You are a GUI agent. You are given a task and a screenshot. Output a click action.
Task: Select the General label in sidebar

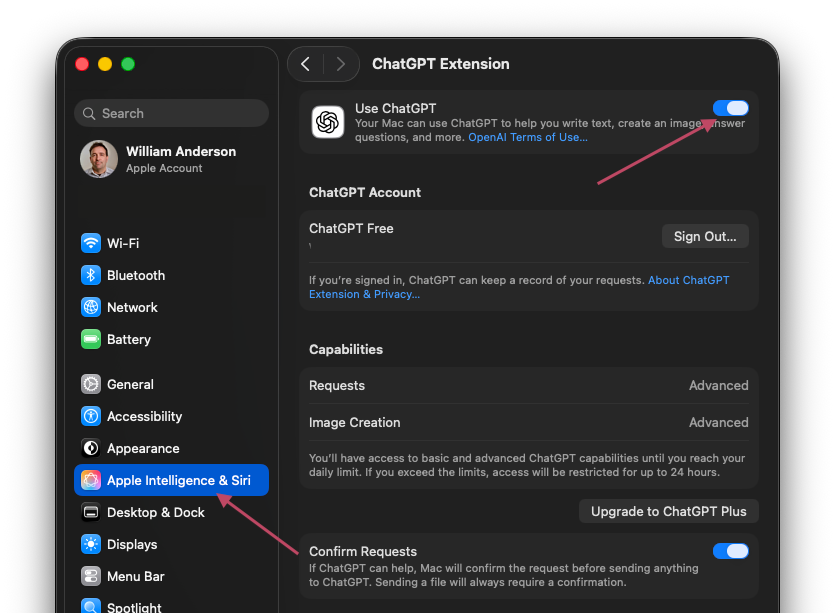point(130,384)
